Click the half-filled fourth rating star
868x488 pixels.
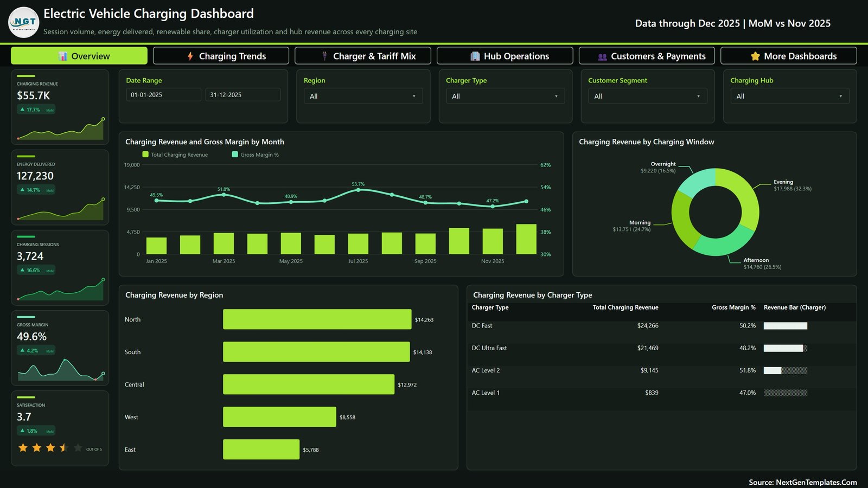coord(64,448)
